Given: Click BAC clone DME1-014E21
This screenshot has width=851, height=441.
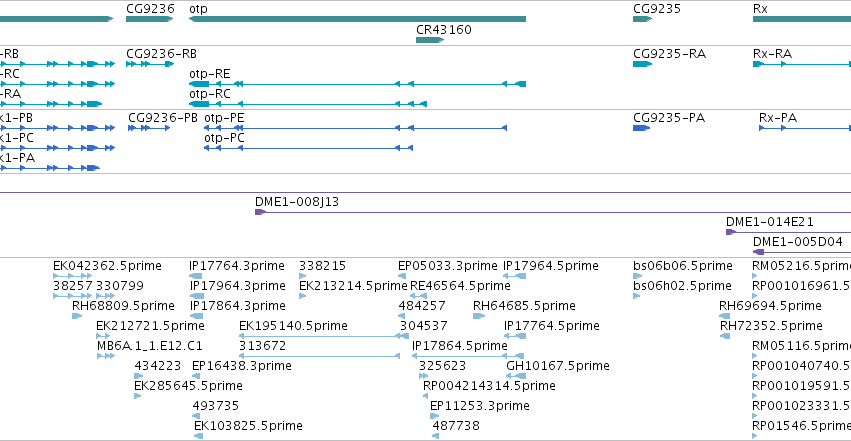Looking at the screenshot, I should pyautogui.click(x=789, y=232).
